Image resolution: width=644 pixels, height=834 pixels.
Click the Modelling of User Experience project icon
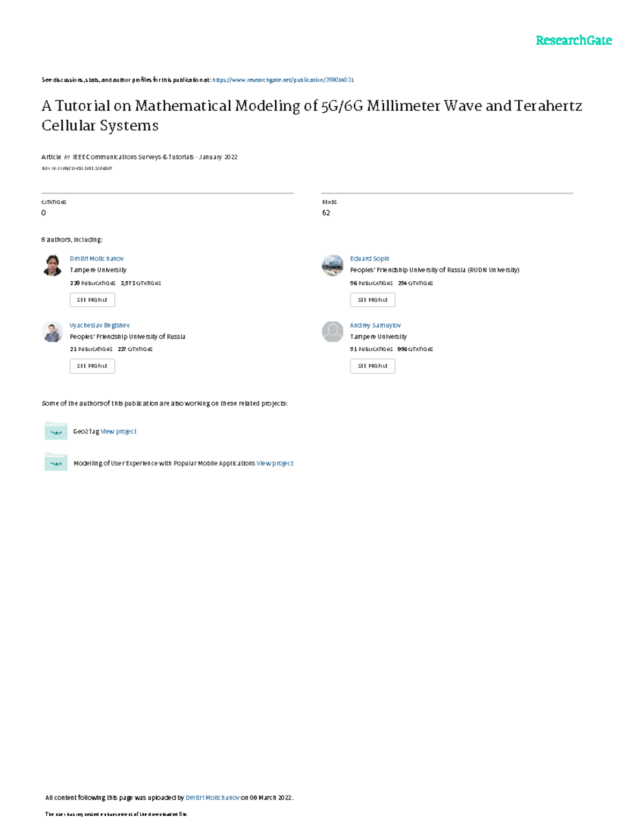pyautogui.click(x=56, y=463)
